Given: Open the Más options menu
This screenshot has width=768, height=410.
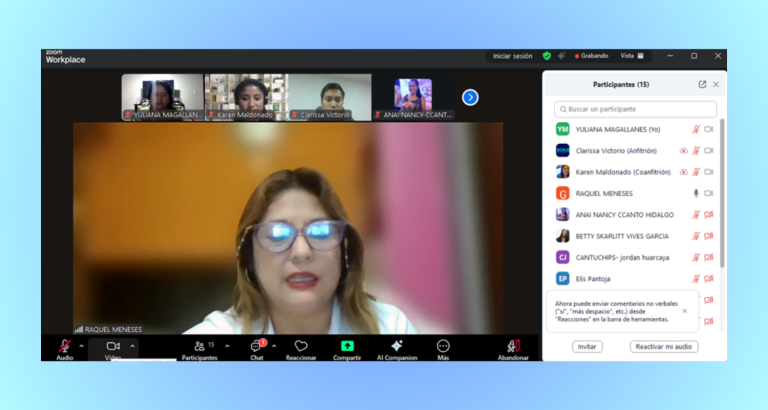Looking at the screenshot, I should click(443, 347).
